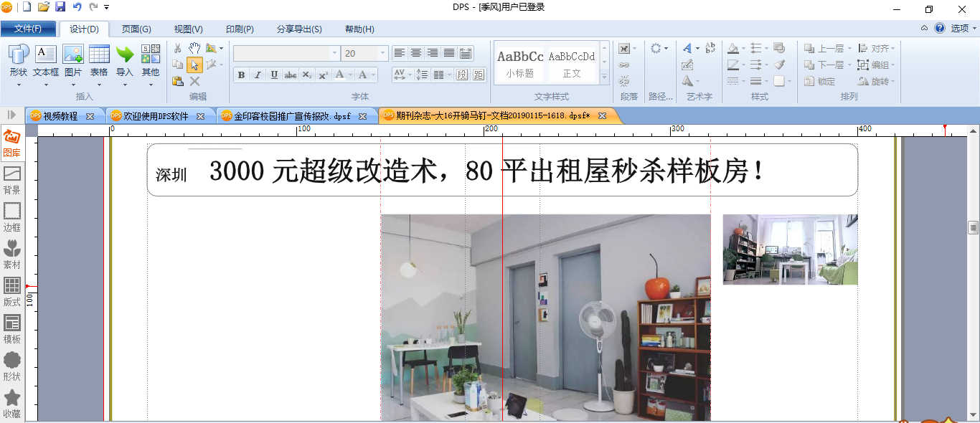Toggle italic text formatting

pyautogui.click(x=258, y=75)
